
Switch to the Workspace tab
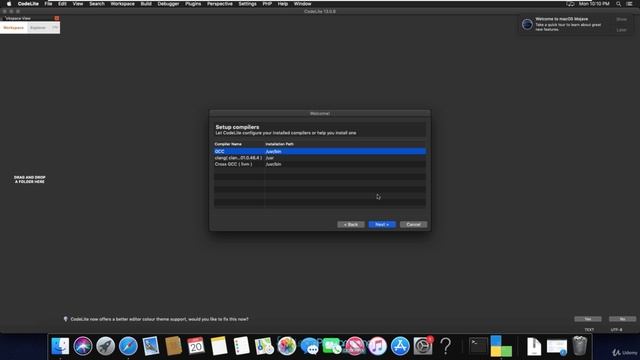13,28
